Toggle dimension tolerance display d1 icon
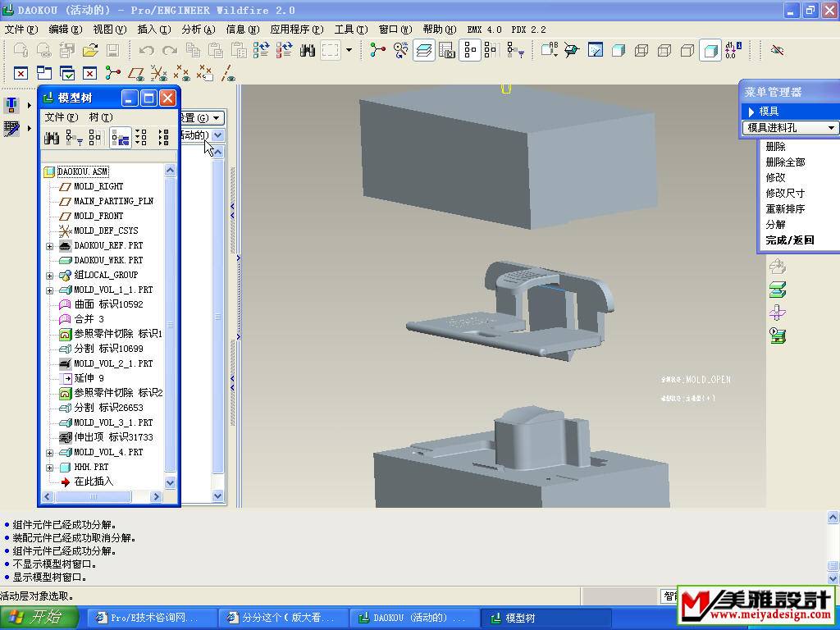The image size is (840, 630). pyautogui.click(x=733, y=50)
